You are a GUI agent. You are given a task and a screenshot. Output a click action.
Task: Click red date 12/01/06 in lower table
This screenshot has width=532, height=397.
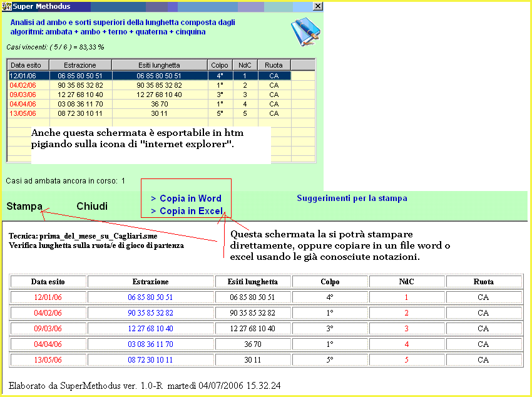[x=48, y=297]
